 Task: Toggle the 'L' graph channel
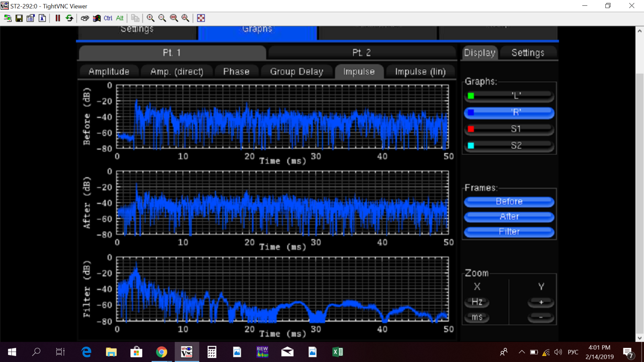[509, 96]
